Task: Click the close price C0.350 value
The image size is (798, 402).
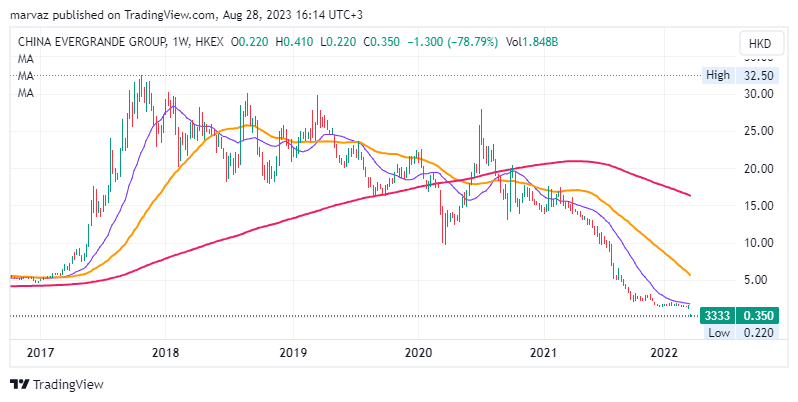Action: 382,42
